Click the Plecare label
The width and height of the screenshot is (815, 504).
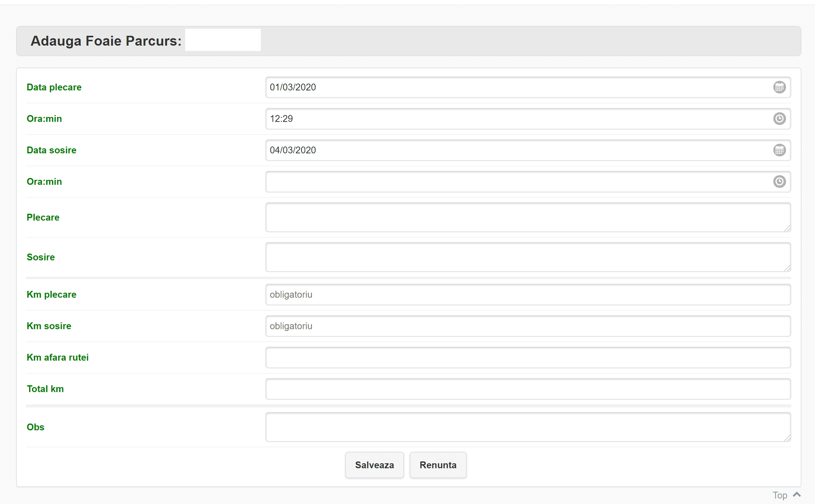tap(43, 217)
